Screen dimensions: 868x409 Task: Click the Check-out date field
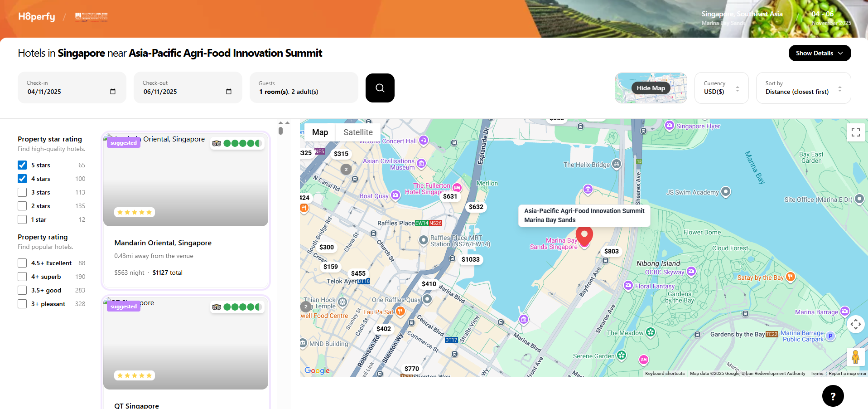(x=188, y=88)
